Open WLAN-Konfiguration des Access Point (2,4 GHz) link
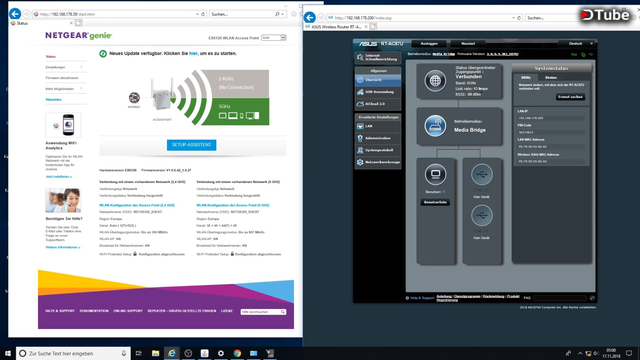Image resolution: width=640 pixels, height=360 pixels. [x=137, y=205]
